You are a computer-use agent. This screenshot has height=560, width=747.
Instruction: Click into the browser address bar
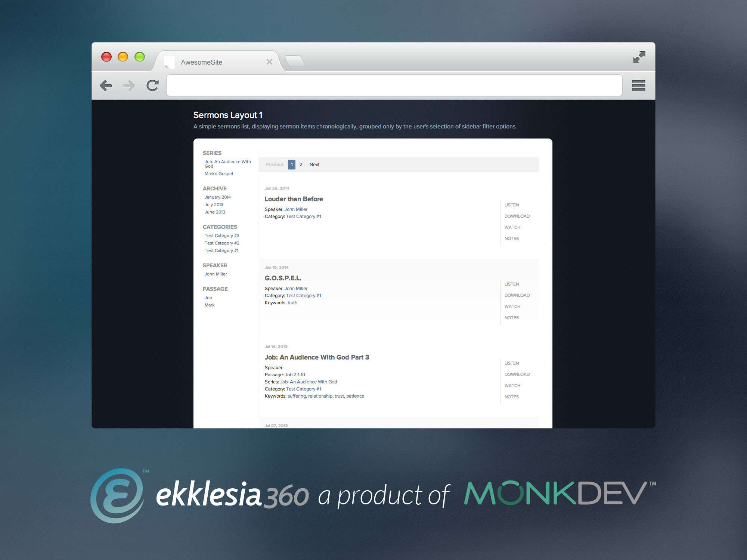pos(394,85)
